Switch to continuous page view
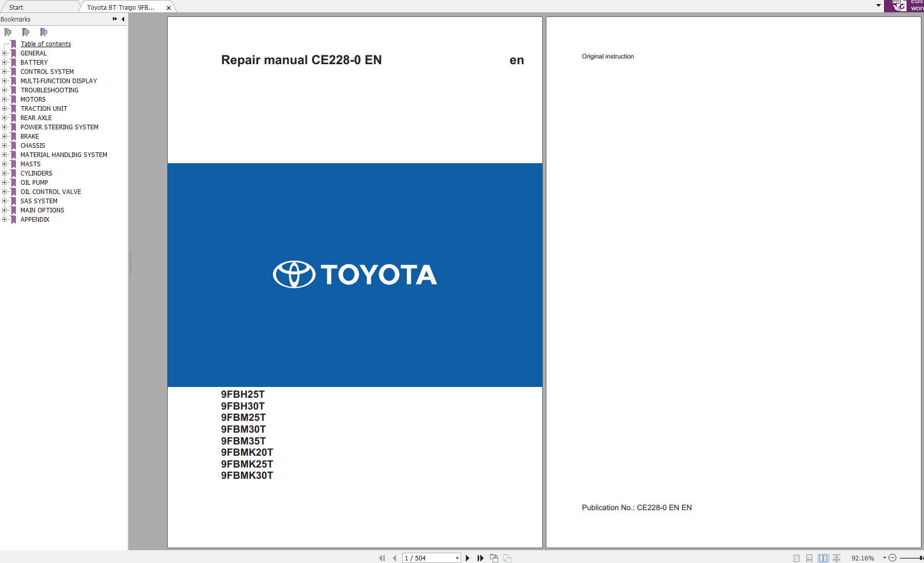 [x=809, y=558]
